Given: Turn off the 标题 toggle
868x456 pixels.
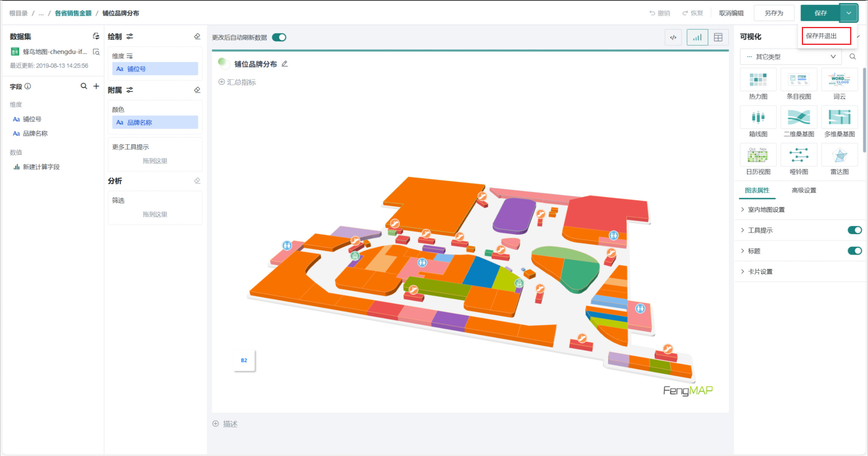Looking at the screenshot, I should coord(854,251).
